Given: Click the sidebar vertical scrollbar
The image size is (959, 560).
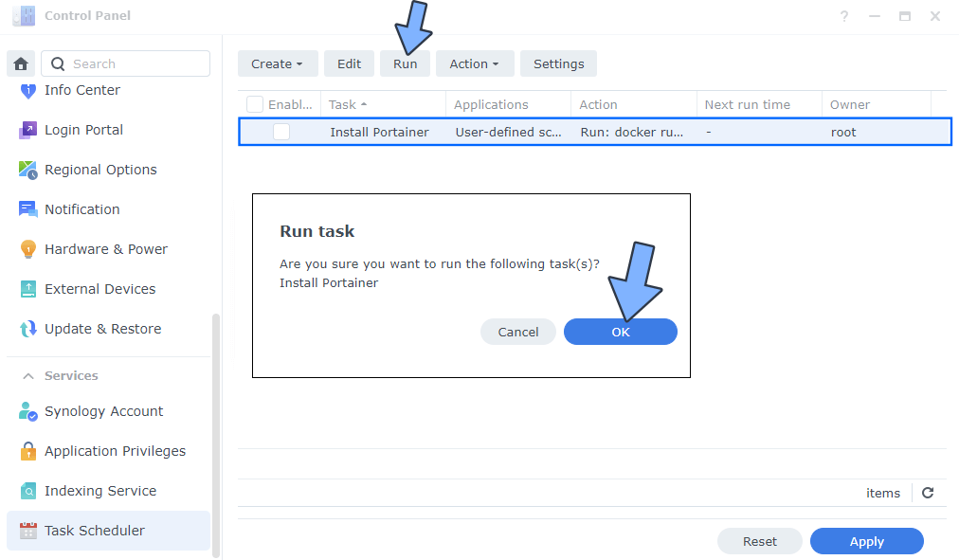Looking at the screenshot, I should tap(216, 434).
